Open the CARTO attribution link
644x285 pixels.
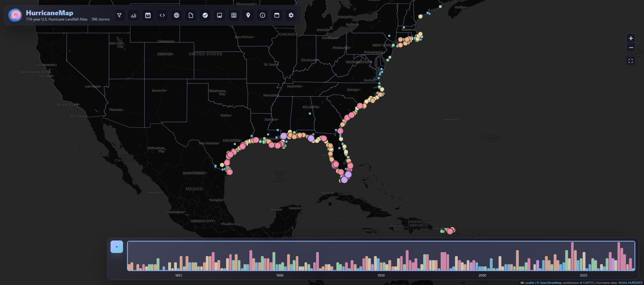pyautogui.click(x=588, y=283)
